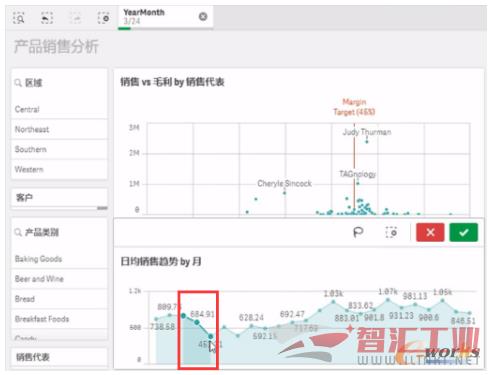Image resolution: width=490 pixels, height=375 pixels.
Task: Select Western region value
Action: coord(59,169)
